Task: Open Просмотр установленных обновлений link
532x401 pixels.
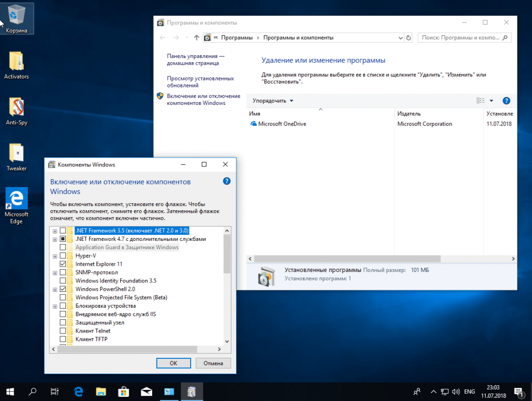Action: (x=200, y=82)
